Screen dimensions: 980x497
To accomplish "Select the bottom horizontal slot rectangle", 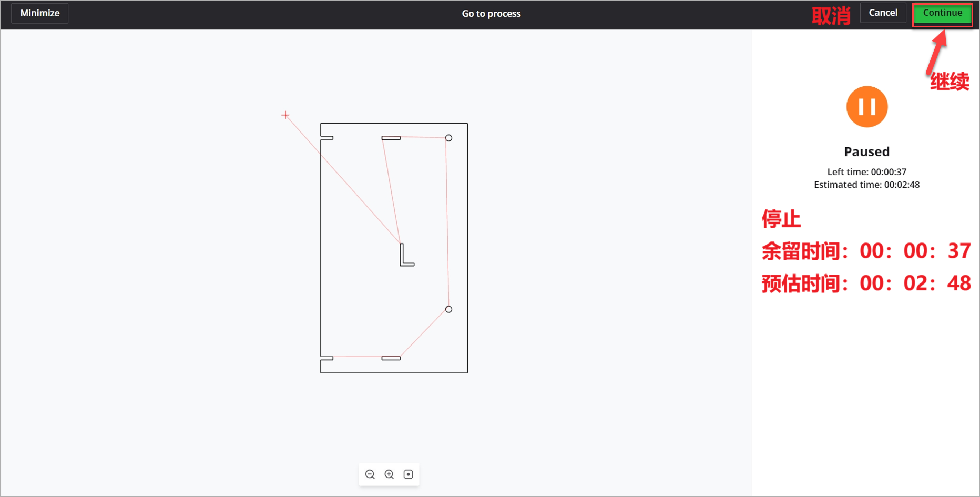I will pos(391,358).
